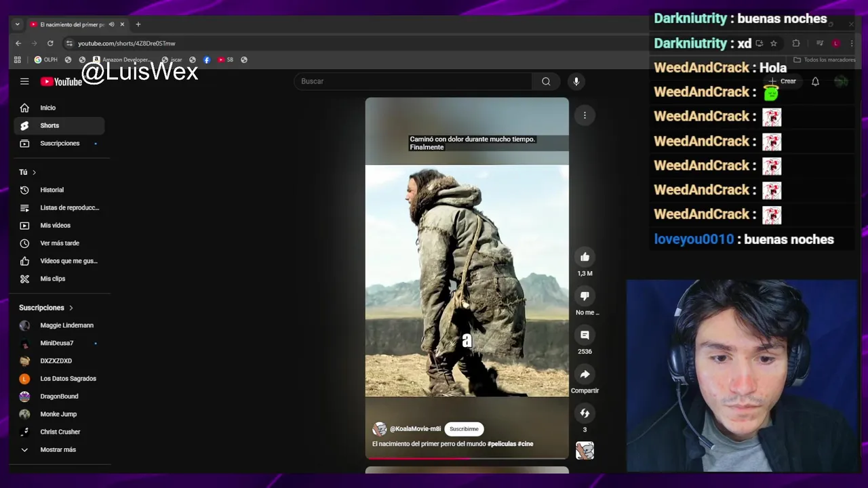Focus the Buscar search field

[x=413, y=81]
